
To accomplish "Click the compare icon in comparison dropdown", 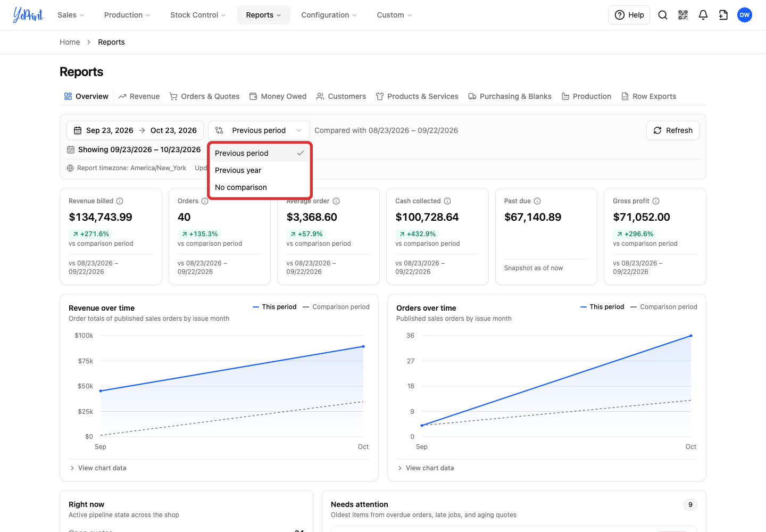I will (x=219, y=130).
